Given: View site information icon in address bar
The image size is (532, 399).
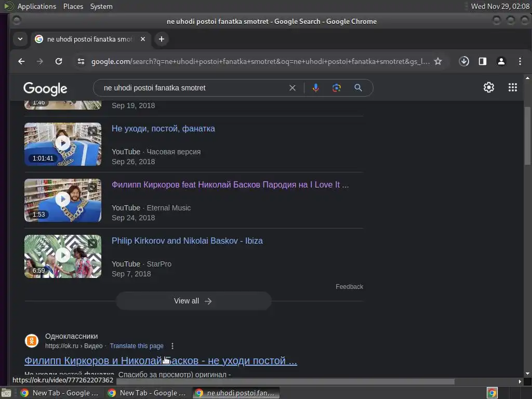Looking at the screenshot, I should tap(81, 61).
